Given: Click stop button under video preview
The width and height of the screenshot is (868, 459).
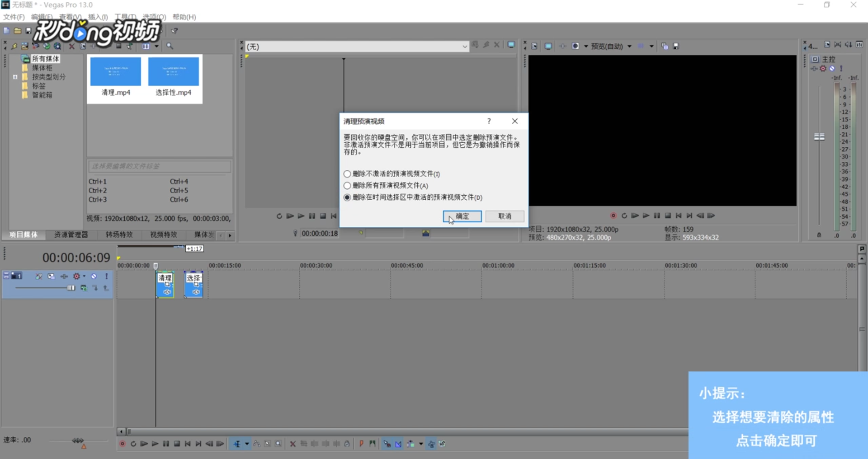Looking at the screenshot, I should click(668, 215).
